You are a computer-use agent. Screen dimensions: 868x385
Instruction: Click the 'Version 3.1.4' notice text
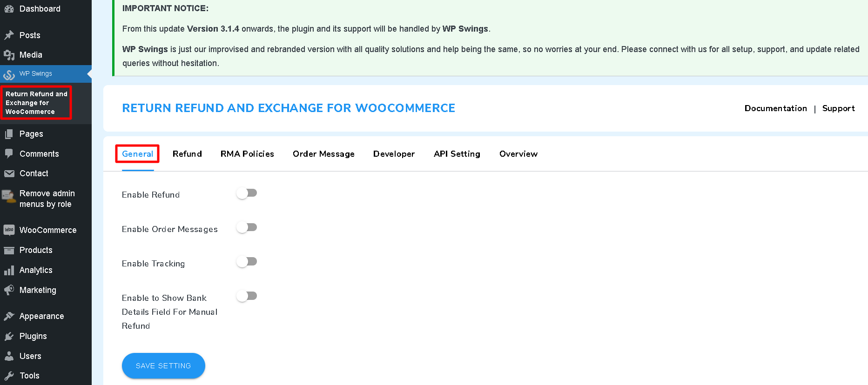click(x=213, y=29)
